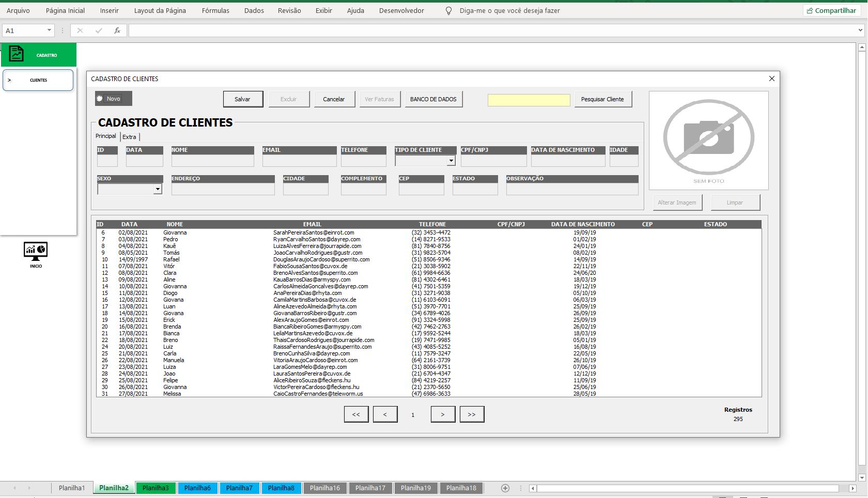The image size is (868, 498).
Task: Open the Exibir ribbon tab
Action: (x=324, y=10)
